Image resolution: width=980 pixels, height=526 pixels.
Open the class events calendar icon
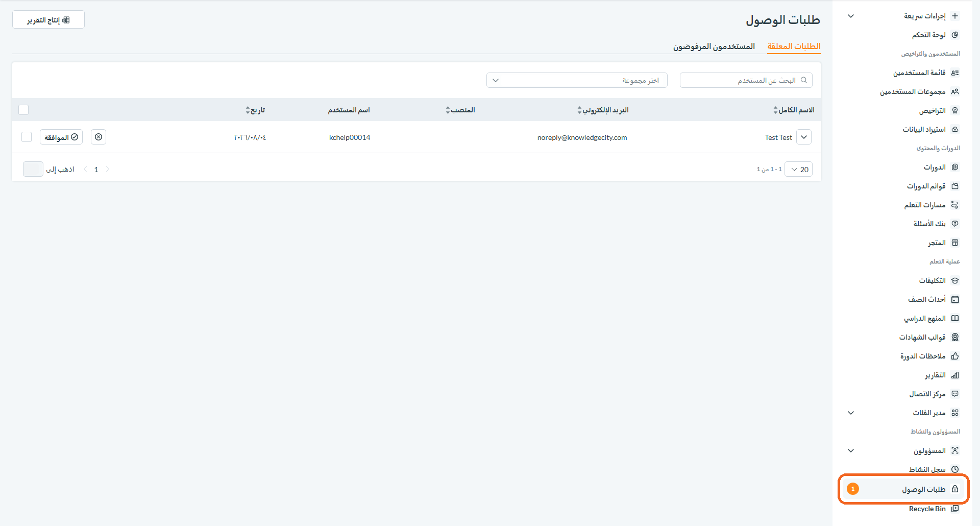point(955,299)
